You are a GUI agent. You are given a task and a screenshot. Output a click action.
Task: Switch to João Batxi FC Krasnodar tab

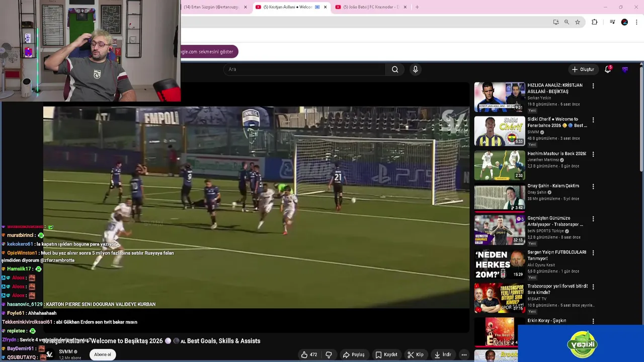point(368,7)
